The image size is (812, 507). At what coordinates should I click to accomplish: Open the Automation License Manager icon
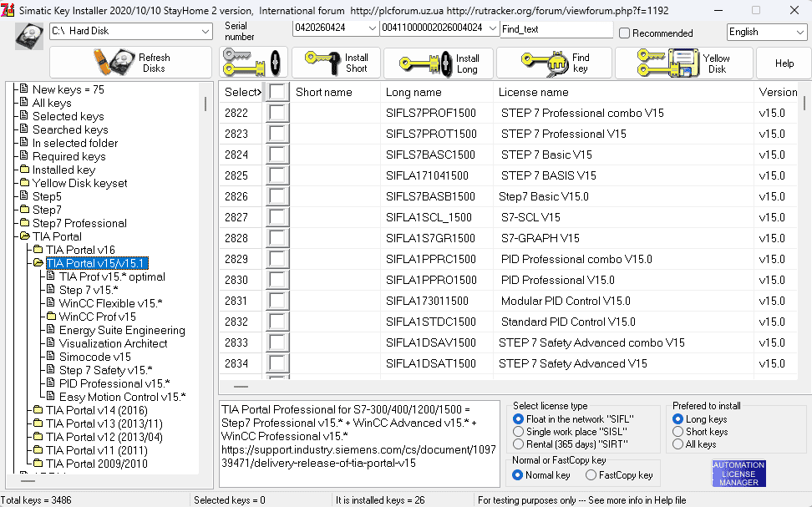point(738,474)
